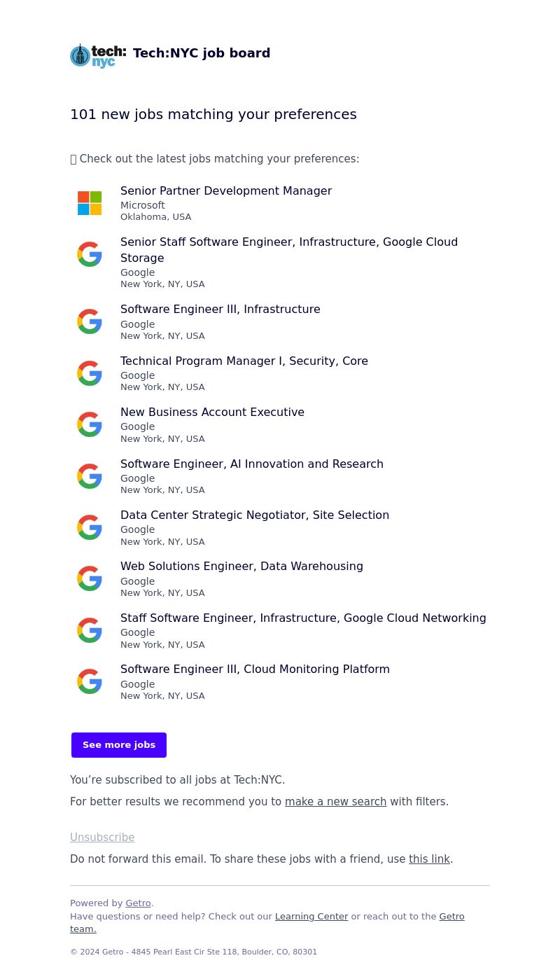Open Software Engineer, AI Innovation and Research job
Screen dimensions: 560x979
[252, 464]
